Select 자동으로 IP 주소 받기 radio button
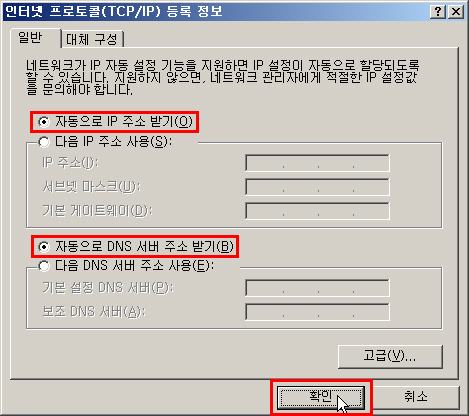469x416 pixels. click(x=115, y=122)
